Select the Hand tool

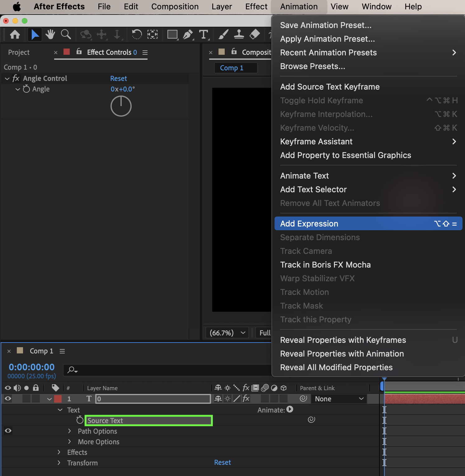pyautogui.click(x=50, y=34)
